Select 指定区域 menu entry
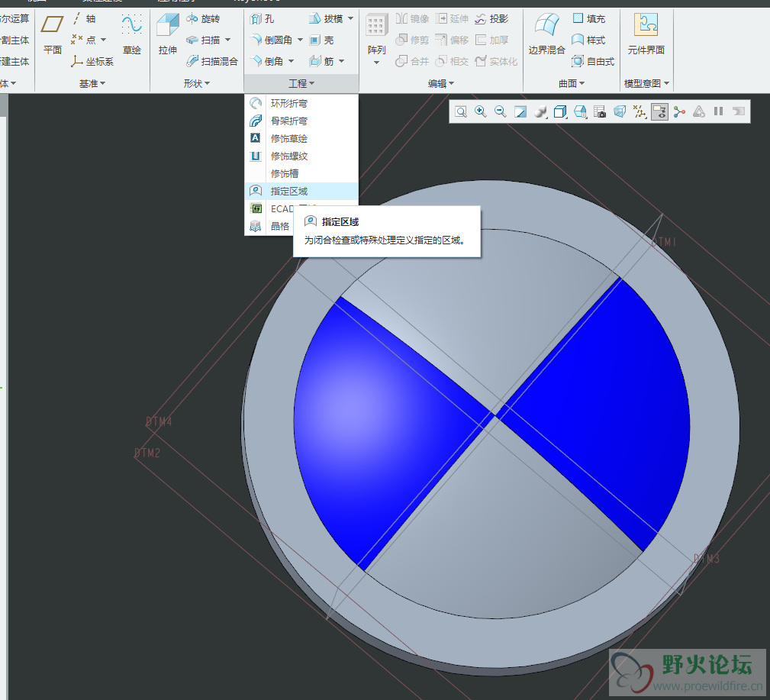Screen dimensions: 770x700 click(301, 191)
